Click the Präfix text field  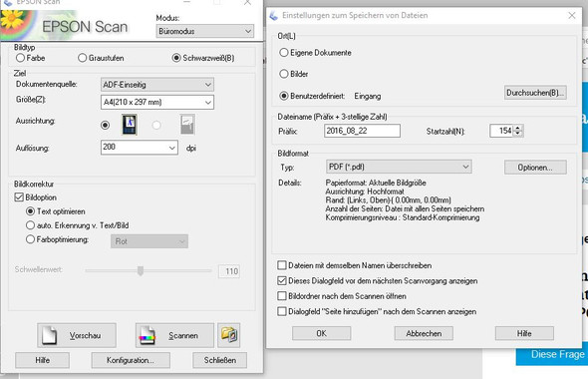pyautogui.click(x=362, y=131)
